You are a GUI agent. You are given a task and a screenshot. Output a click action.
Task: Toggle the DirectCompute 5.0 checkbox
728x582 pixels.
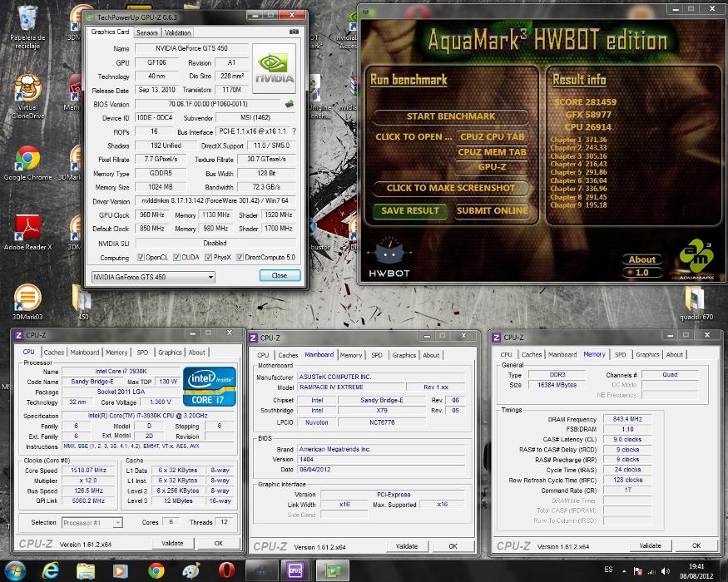(x=240, y=257)
